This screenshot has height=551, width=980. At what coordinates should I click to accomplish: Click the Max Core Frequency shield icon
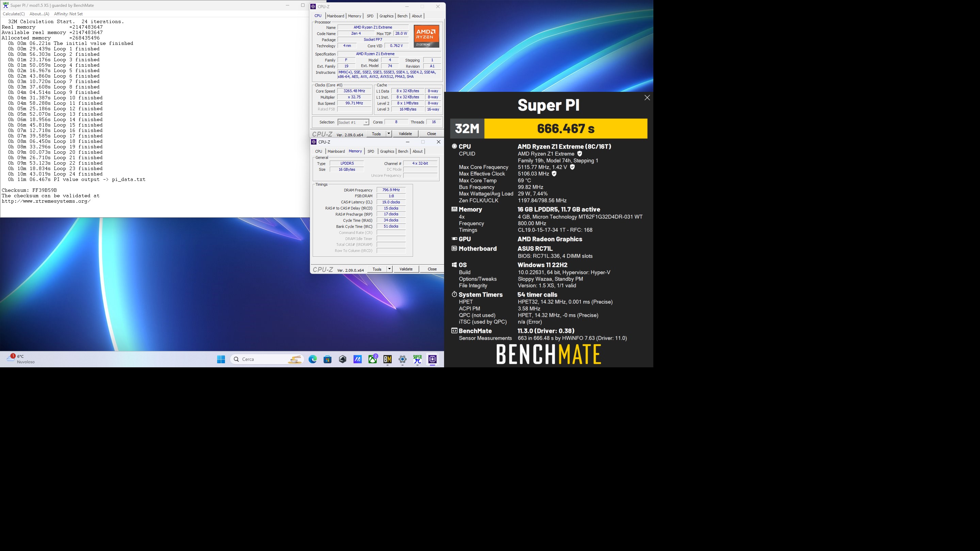coord(573,167)
